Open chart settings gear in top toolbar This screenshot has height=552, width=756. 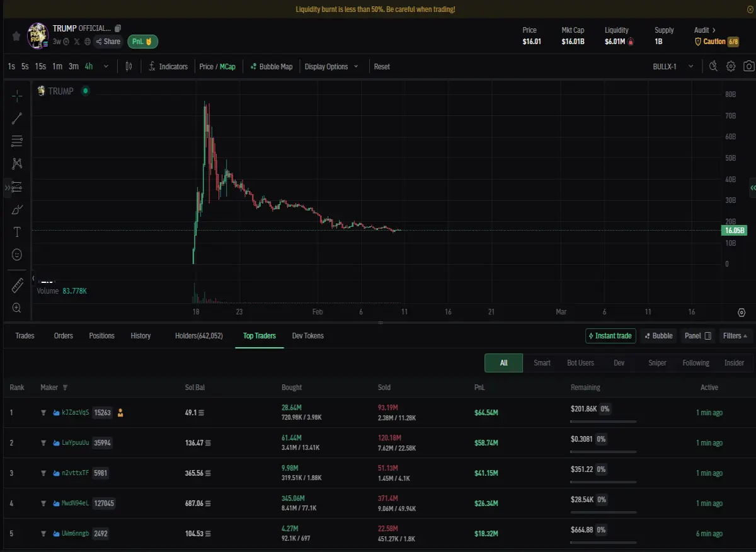click(x=731, y=66)
